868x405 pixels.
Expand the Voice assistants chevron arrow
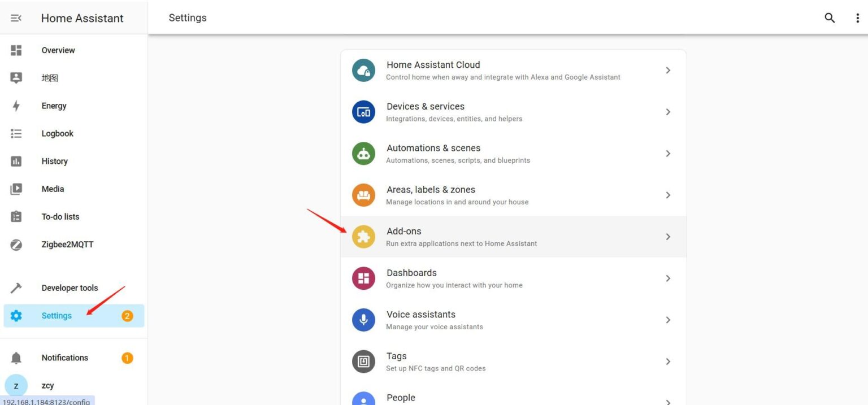point(668,320)
